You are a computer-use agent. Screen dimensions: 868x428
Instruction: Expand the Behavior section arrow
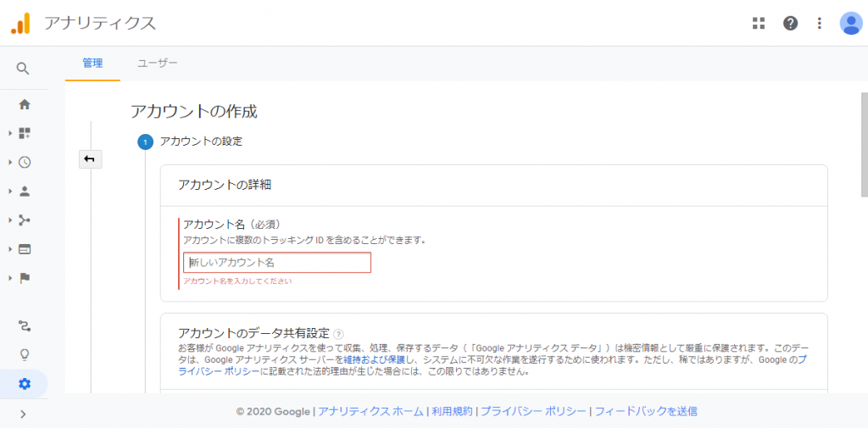[10, 249]
